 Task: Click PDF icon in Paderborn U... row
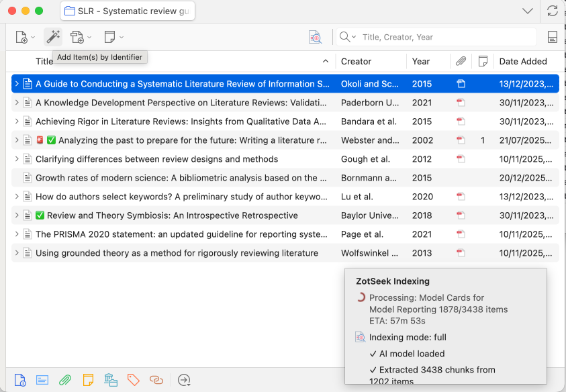click(461, 103)
